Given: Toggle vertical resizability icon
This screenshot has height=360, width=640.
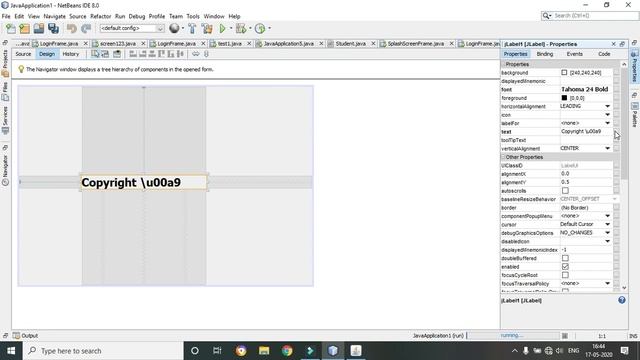Looking at the screenshot, I should (206, 54).
